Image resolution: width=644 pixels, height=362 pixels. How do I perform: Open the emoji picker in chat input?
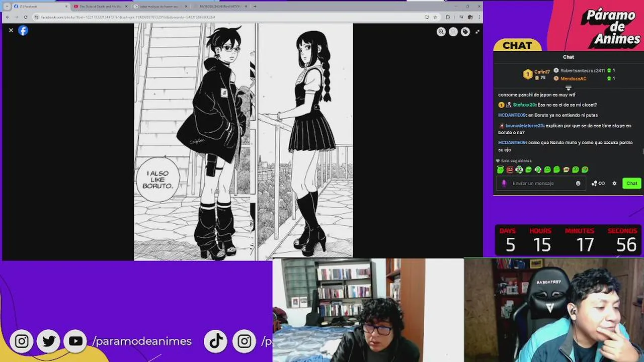tap(578, 184)
